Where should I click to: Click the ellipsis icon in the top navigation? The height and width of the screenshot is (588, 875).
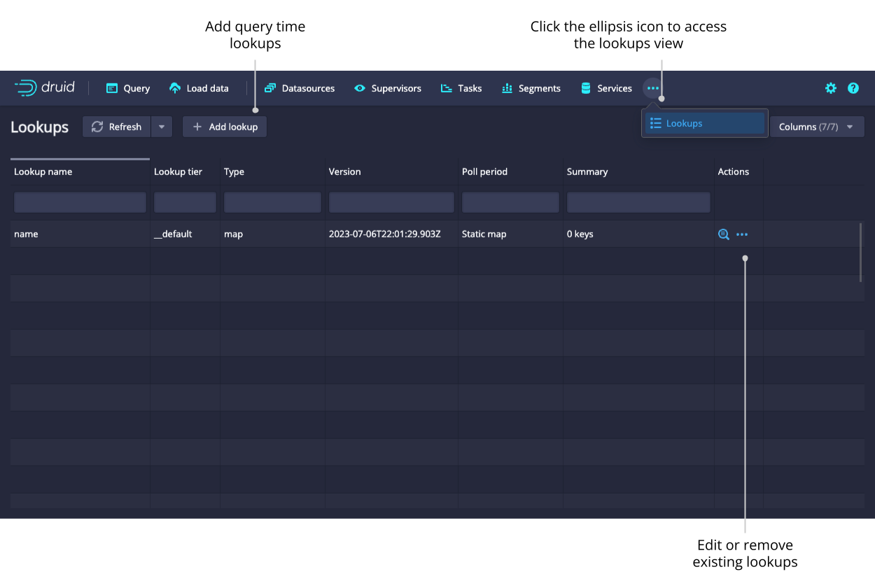coord(652,88)
